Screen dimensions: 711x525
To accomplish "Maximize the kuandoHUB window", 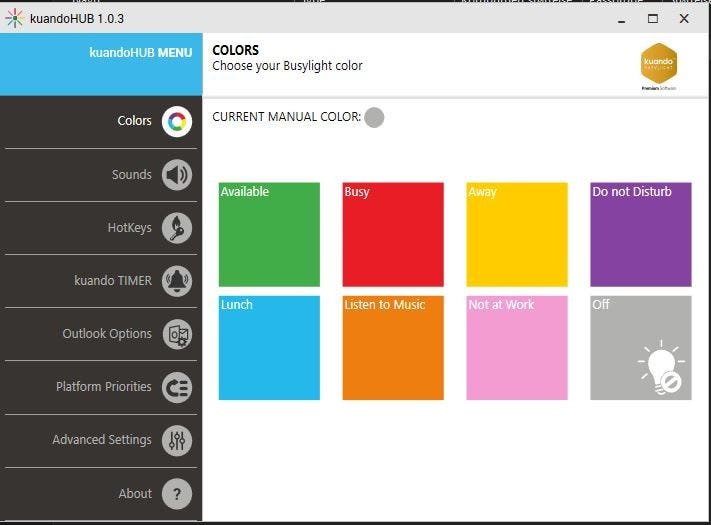I will click(653, 19).
